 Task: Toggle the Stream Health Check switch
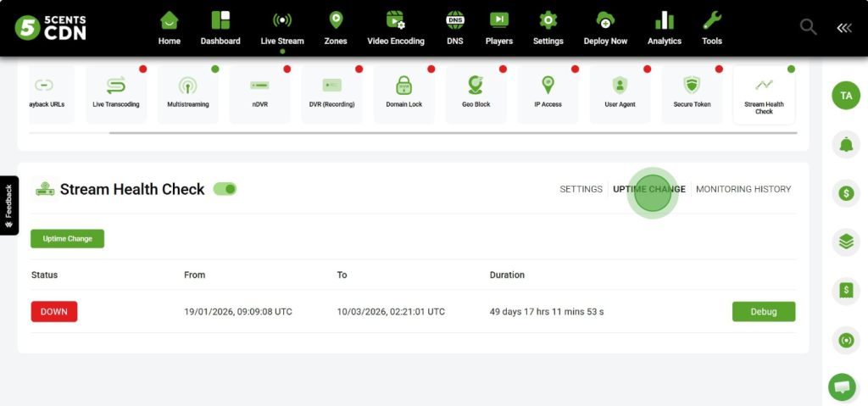[x=225, y=189]
